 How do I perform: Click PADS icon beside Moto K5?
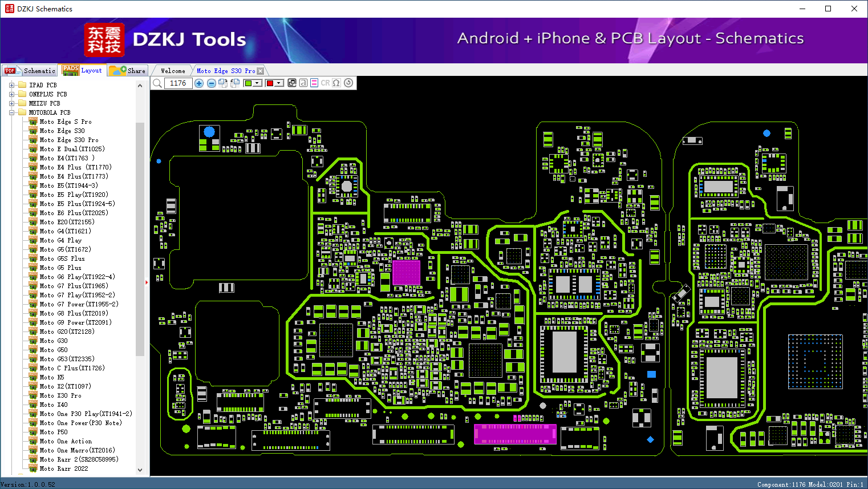pyautogui.click(x=33, y=377)
